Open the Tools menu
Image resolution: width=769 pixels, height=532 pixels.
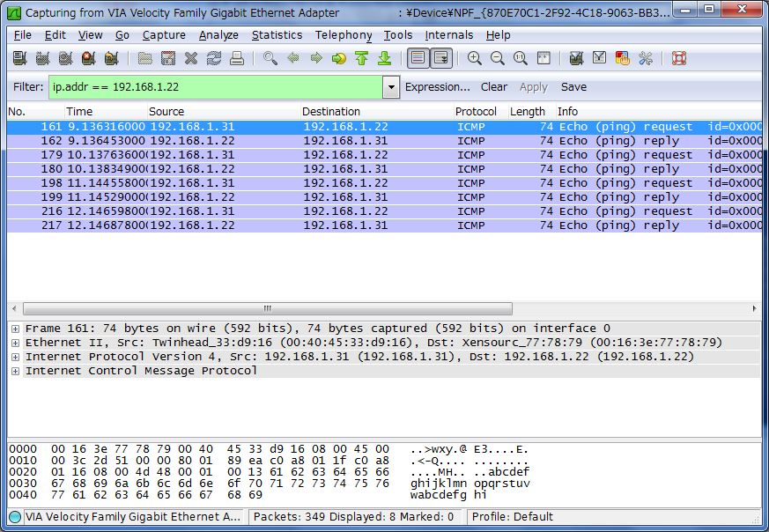tap(398, 35)
